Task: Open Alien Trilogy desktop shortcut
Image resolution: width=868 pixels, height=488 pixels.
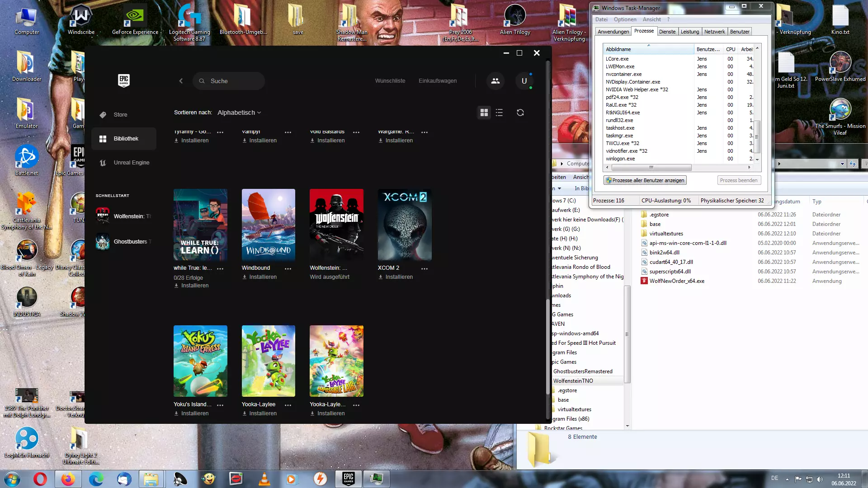Action: pos(515,20)
